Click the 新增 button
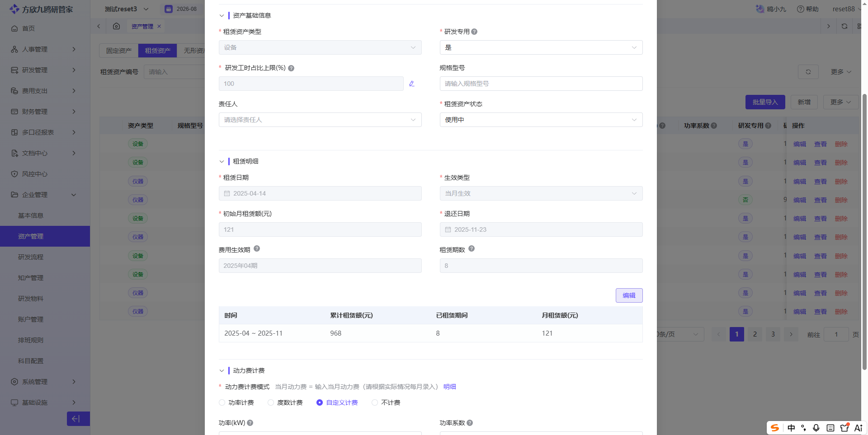 [804, 102]
